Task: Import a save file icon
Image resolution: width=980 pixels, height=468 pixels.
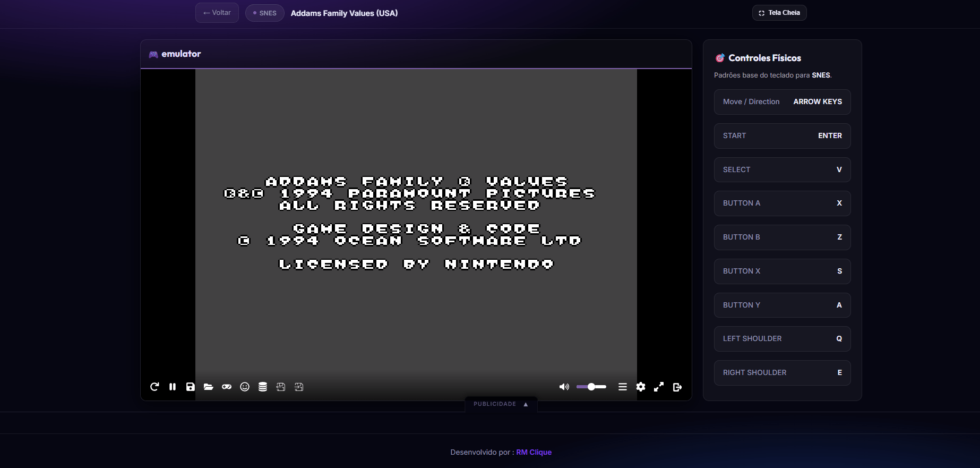Action: point(299,387)
